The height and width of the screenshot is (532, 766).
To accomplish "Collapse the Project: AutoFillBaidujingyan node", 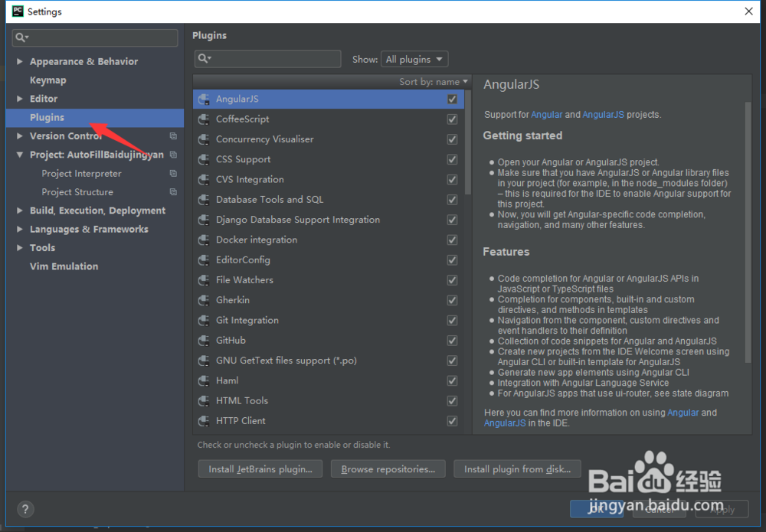I will point(20,155).
